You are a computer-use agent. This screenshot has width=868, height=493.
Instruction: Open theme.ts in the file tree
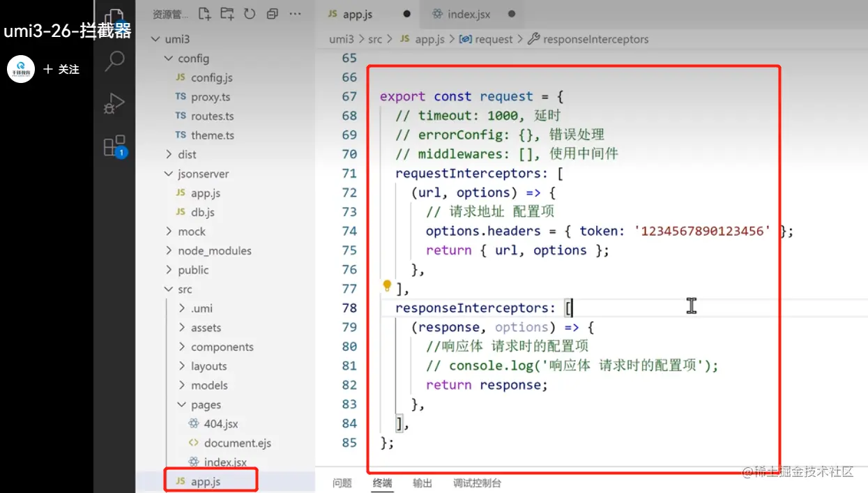click(213, 135)
